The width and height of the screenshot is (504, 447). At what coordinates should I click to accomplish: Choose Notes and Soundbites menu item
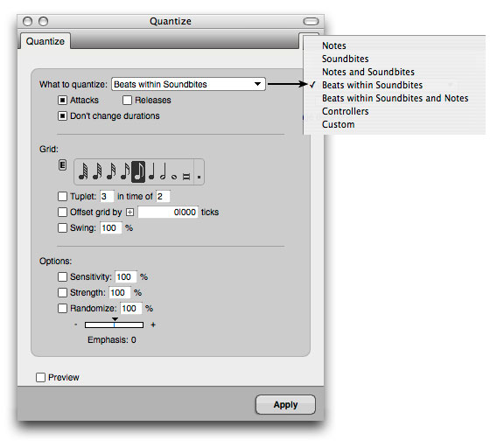(368, 72)
